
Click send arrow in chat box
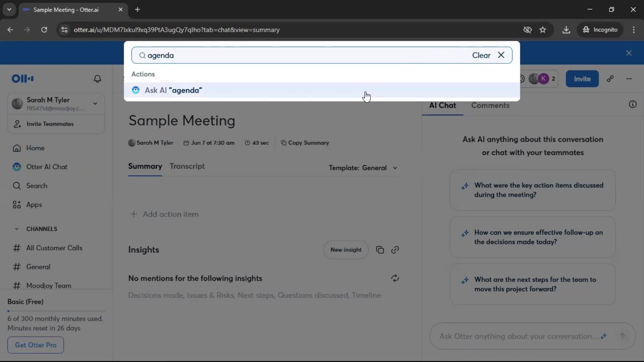(x=622, y=336)
